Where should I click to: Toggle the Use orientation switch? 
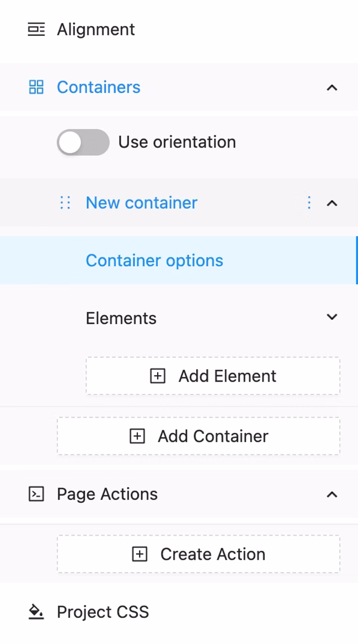[83, 142]
